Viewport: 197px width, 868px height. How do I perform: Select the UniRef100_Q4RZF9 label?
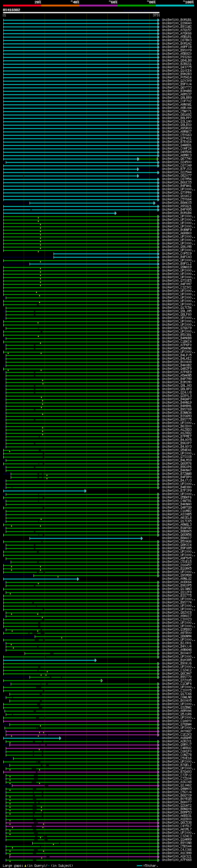point(176,369)
